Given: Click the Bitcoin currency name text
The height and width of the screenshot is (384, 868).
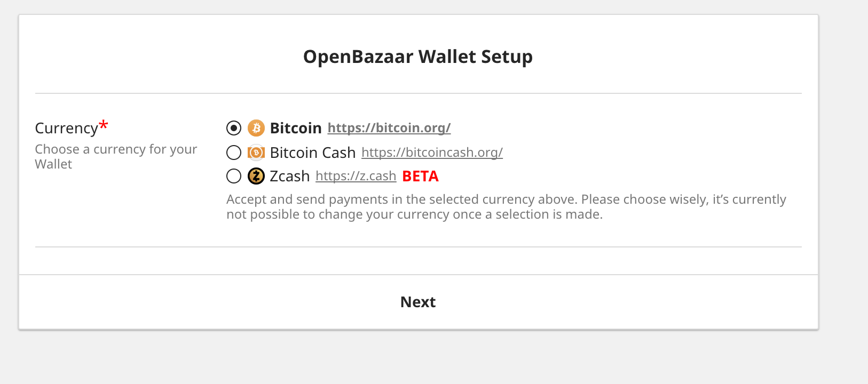Looking at the screenshot, I should [295, 128].
